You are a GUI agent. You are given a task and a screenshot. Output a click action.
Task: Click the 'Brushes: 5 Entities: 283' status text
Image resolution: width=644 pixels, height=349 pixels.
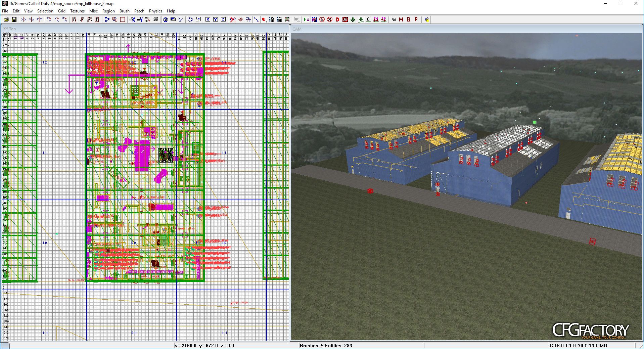[x=326, y=346]
